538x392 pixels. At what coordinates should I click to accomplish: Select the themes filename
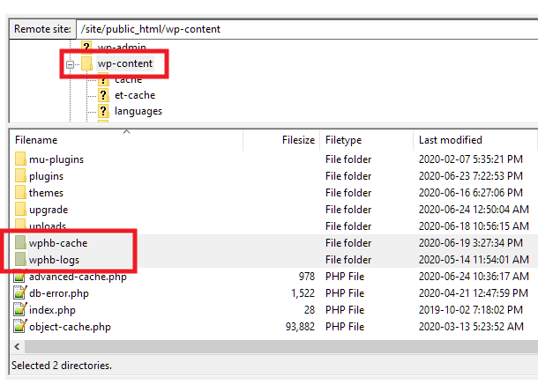[47, 193]
